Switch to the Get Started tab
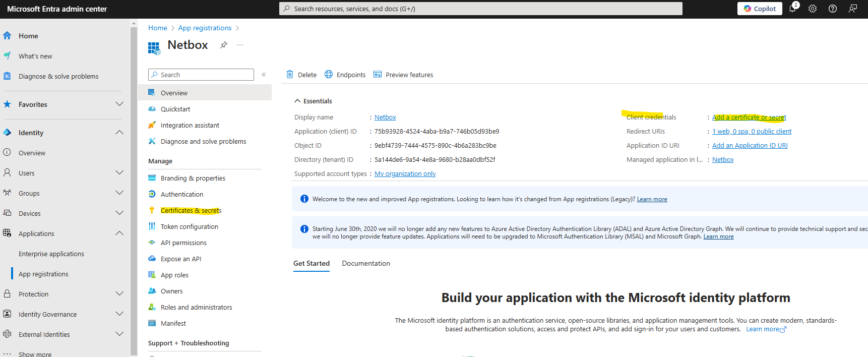Viewport: 868px width, 357px height. coord(312,264)
